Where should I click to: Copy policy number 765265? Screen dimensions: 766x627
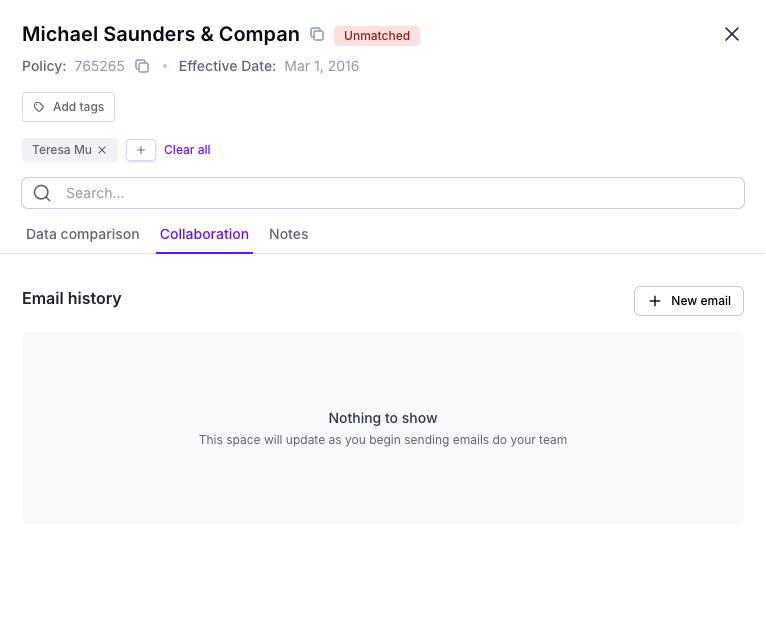coord(142,66)
